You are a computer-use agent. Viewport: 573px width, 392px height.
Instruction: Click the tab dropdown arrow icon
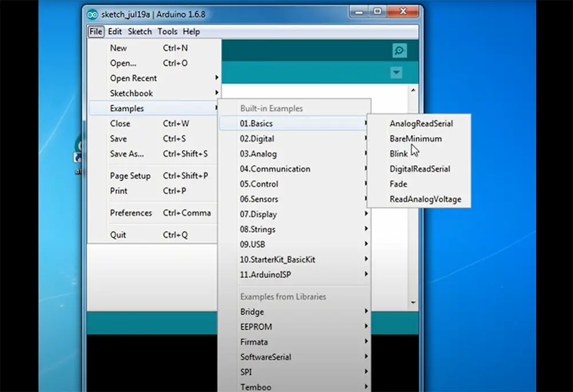(396, 72)
